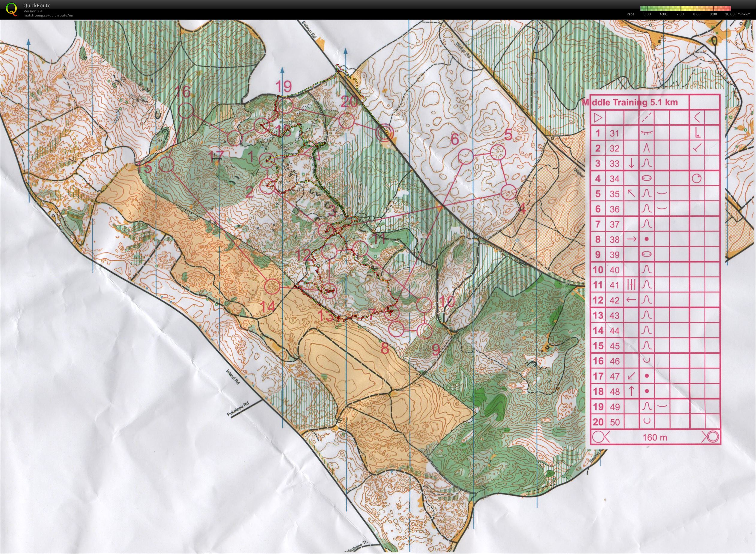Click control code 44 in the table
756x554 pixels.
[615, 331]
